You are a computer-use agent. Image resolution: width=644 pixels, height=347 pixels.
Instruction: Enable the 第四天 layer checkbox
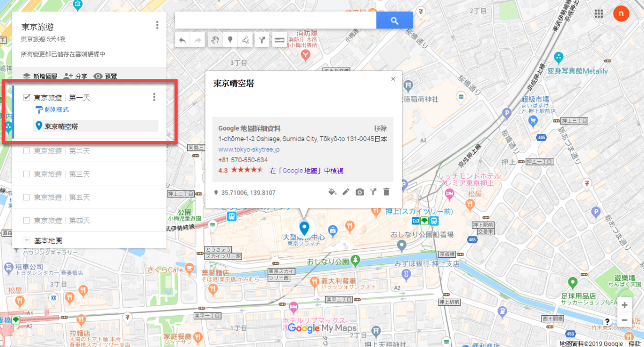(x=26, y=220)
